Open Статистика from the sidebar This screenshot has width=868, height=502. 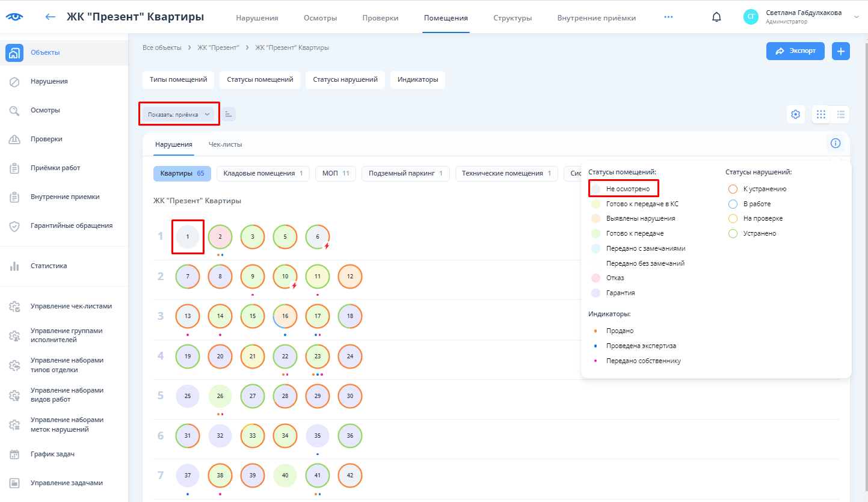coord(49,266)
